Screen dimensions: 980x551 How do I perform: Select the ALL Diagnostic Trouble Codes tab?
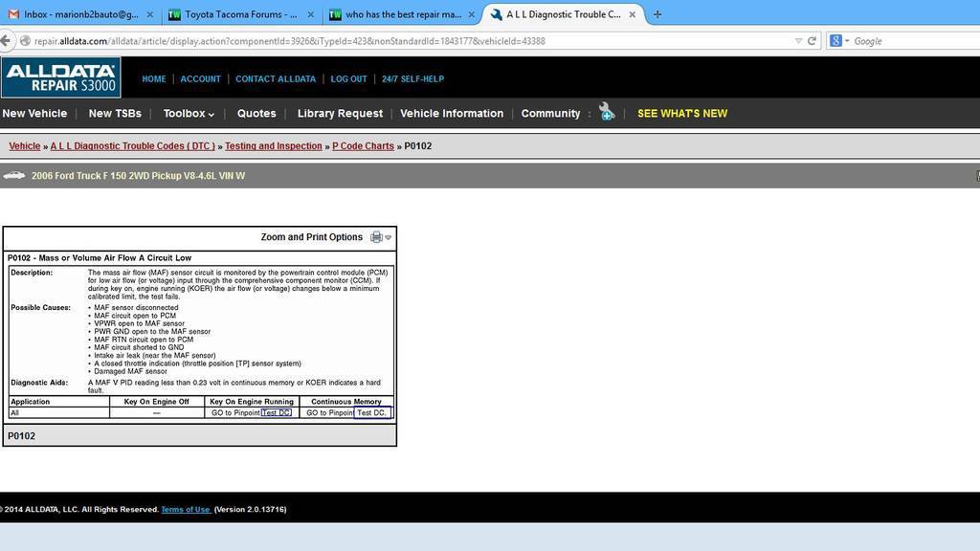click(x=563, y=14)
